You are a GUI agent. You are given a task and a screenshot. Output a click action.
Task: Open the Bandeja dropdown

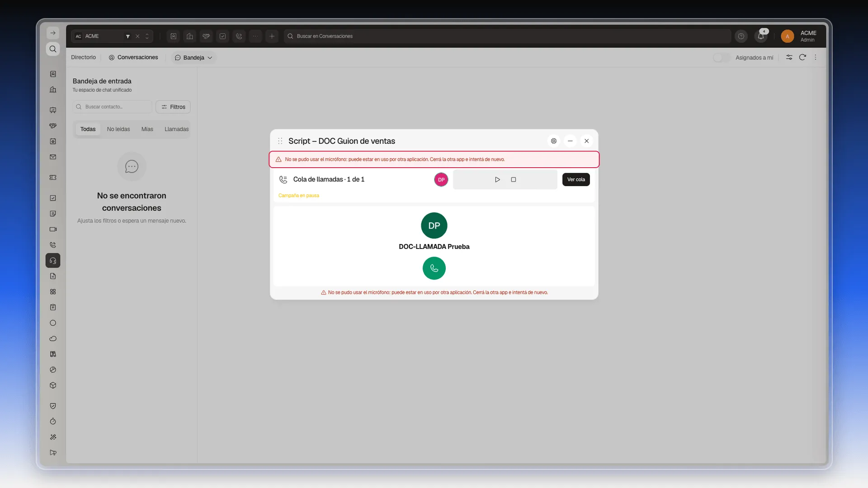coord(193,57)
